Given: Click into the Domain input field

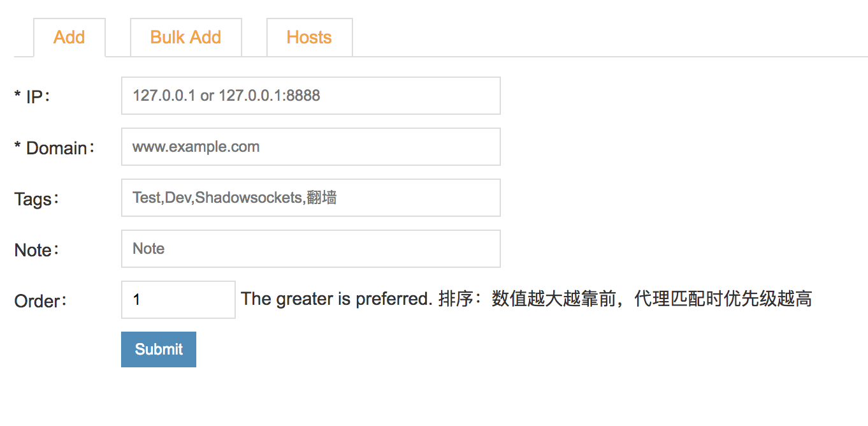Looking at the screenshot, I should pyautogui.click(x=311, y=147).
